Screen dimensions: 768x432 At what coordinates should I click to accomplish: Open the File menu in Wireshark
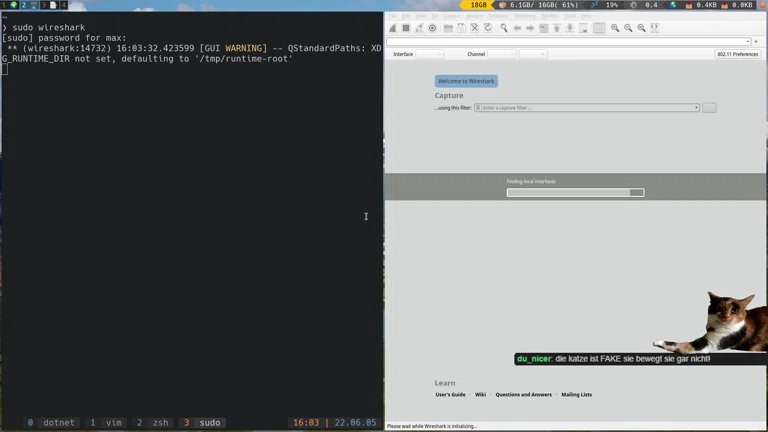[392, 16]
